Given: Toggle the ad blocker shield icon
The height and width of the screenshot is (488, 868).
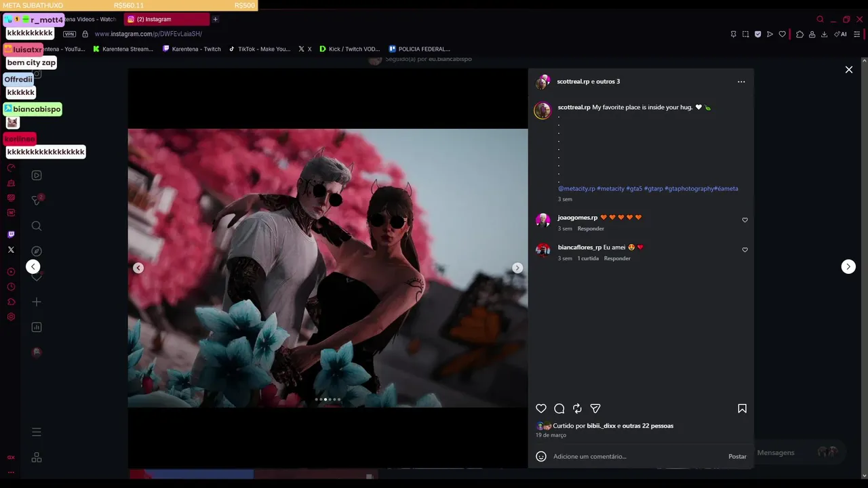Looking at the screenshot, I should [x=757, y=34].
